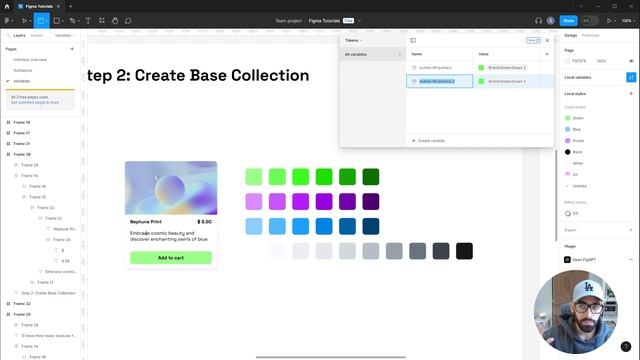Expand the shape tools dropdown arrow
This screenshot has width=640, height=360.
[x=63, y=21]
